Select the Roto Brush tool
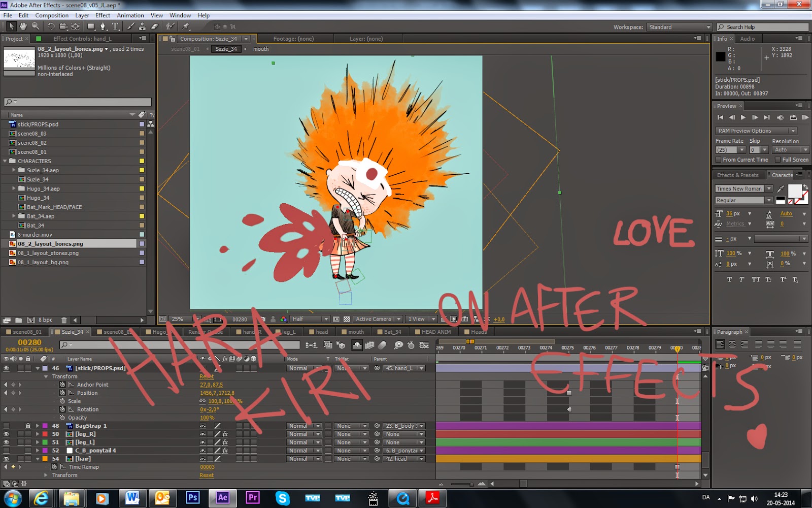 (171, 26)
